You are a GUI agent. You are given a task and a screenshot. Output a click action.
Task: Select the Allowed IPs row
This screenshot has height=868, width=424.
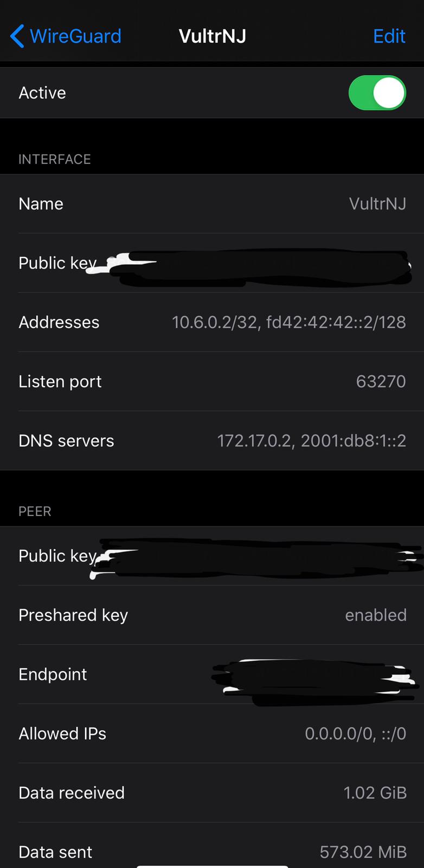point(212,733)
